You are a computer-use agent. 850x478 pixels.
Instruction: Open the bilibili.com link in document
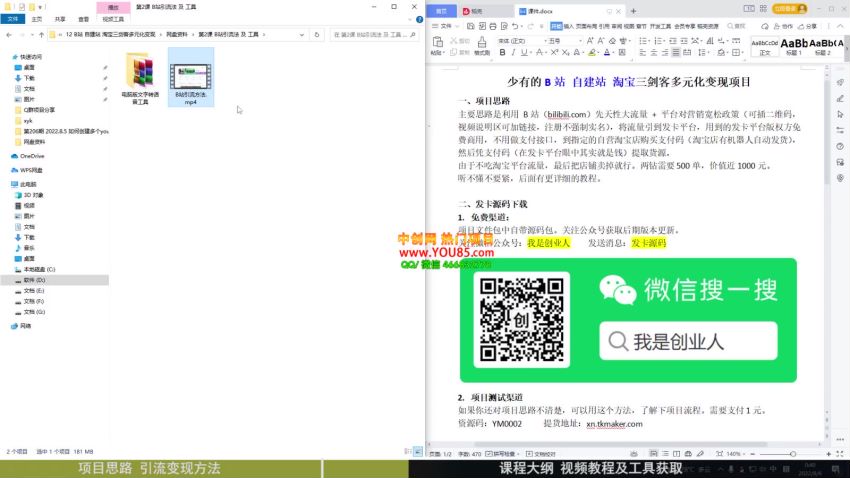click(x=566, y=114)
